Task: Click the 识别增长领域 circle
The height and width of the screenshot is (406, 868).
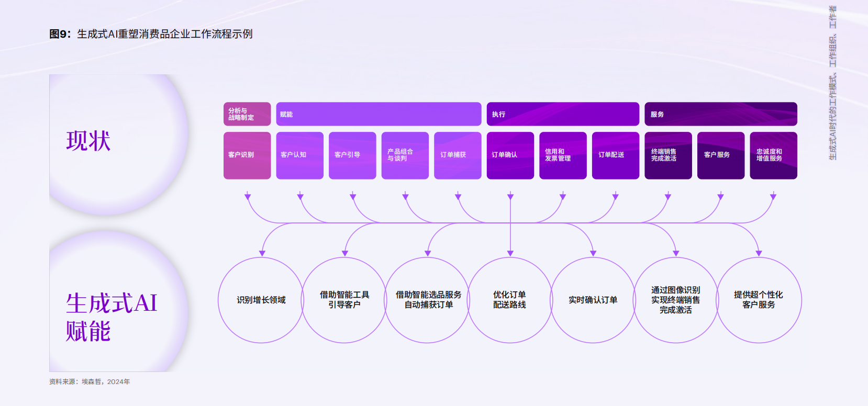Action: pyautogui.click(x=261, y=300)
